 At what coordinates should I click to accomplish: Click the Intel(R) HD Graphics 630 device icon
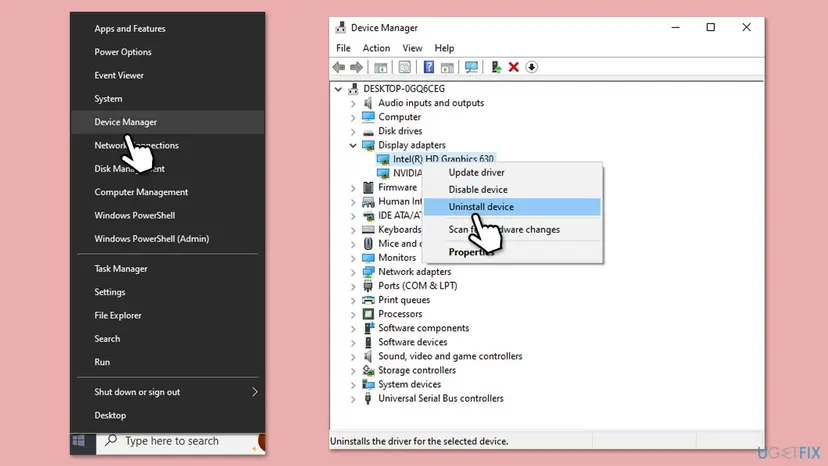tap(383, 159)
